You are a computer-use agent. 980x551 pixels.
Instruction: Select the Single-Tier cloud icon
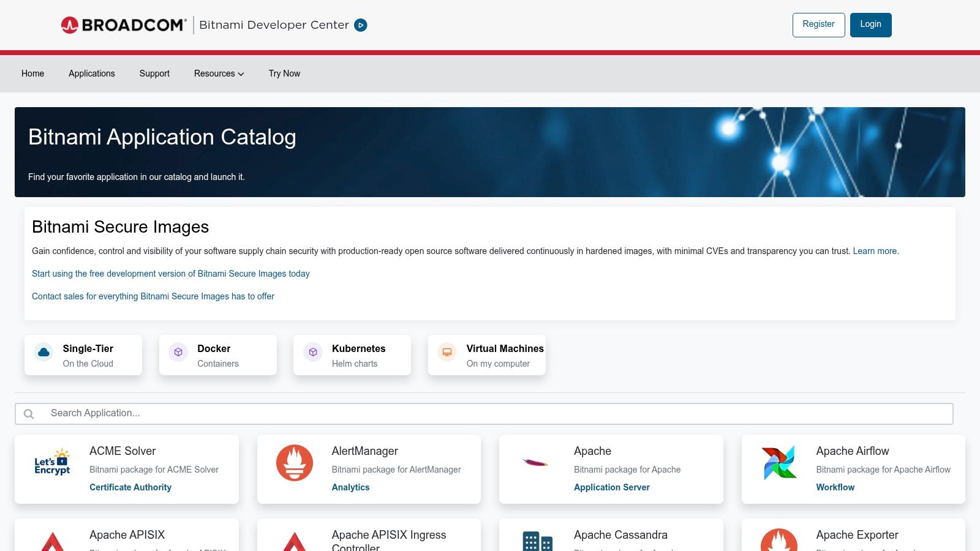pos(43,352)
